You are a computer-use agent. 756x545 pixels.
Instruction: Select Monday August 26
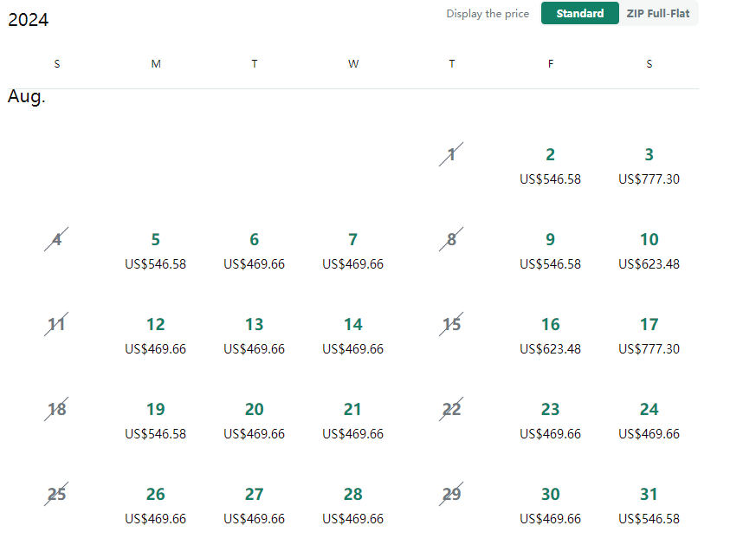155,505
